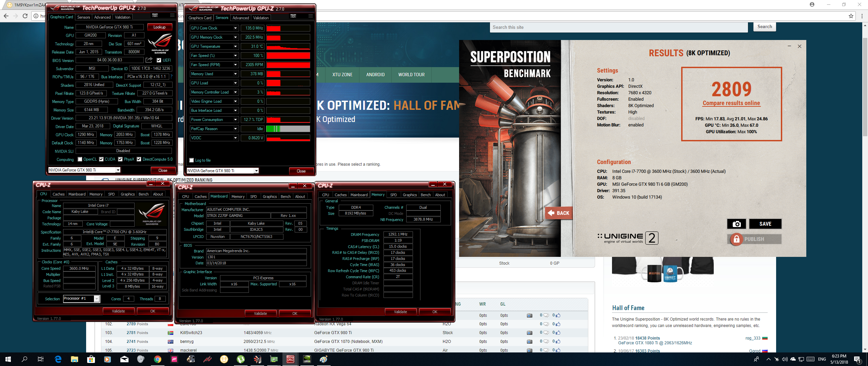This screenshot has width=868, height=366.
Task: Click the Lookup button in GPU-Z
Action: pyautogui.click(x=159, y=27)
